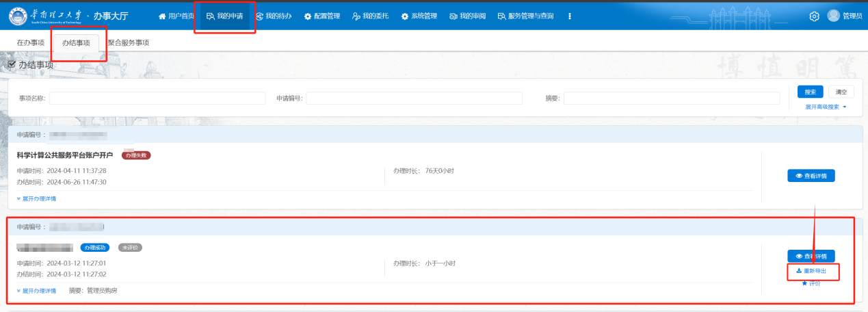Open 我的审阅 review menu
868x312 pixels.
point(468,16)
